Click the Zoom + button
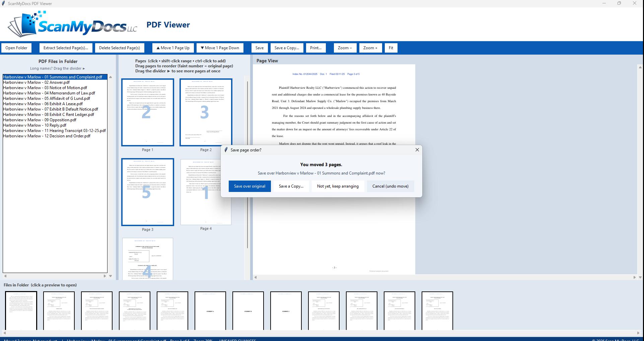 370,48
